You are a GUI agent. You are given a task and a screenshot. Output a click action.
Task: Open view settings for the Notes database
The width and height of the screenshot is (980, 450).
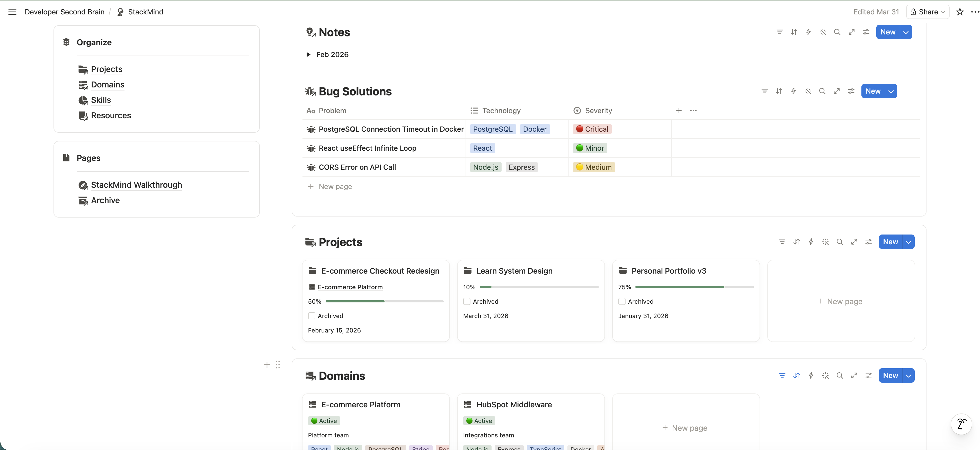pos(866,32)
